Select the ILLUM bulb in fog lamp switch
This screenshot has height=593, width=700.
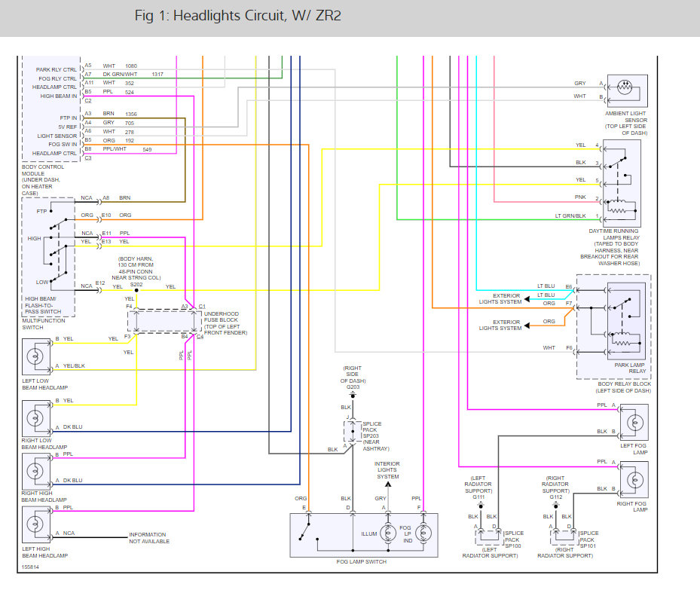(388, 533)
